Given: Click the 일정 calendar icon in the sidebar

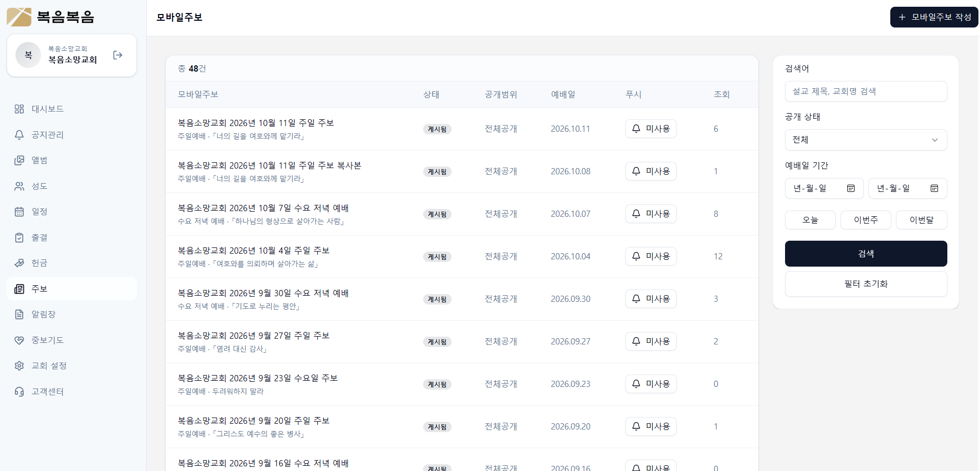Looking at the screenshot, I should [x=19, y=212].
